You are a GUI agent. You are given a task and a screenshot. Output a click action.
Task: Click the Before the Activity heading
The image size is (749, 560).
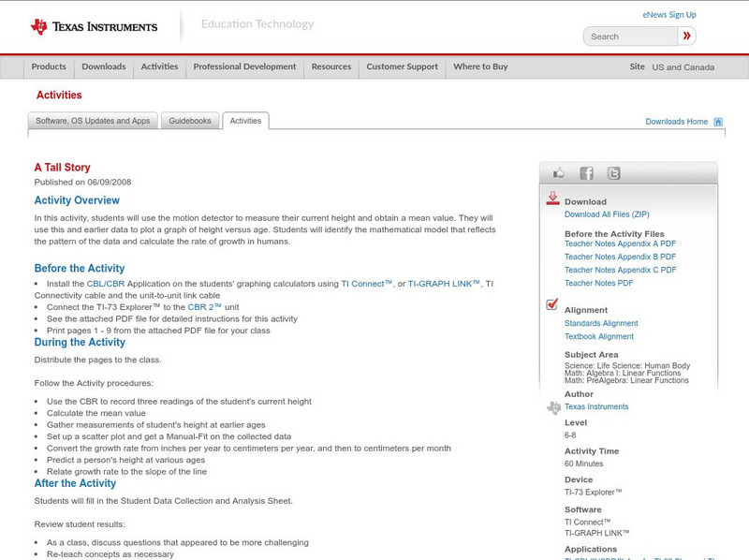pyautogui.click(x=80, y=268)
